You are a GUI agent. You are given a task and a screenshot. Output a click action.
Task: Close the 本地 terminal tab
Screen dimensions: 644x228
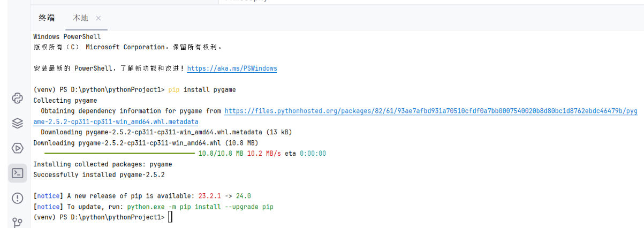click(x=99, y=18)
